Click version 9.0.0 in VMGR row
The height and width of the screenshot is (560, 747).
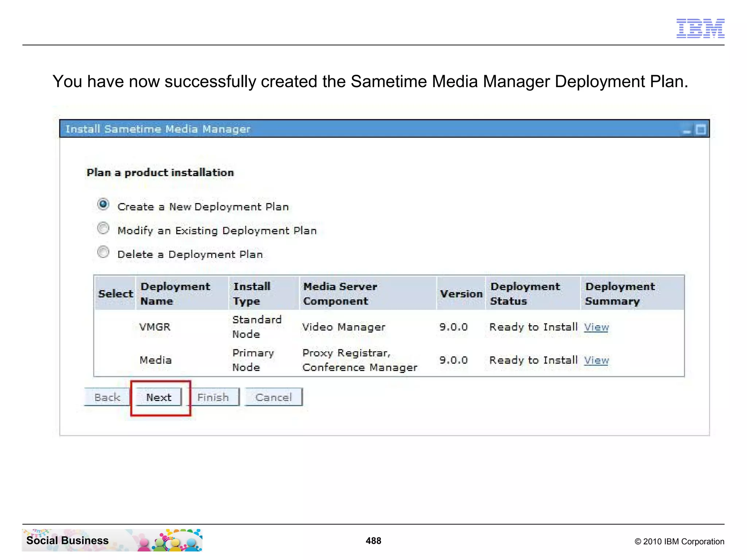(x=453, y=327)
